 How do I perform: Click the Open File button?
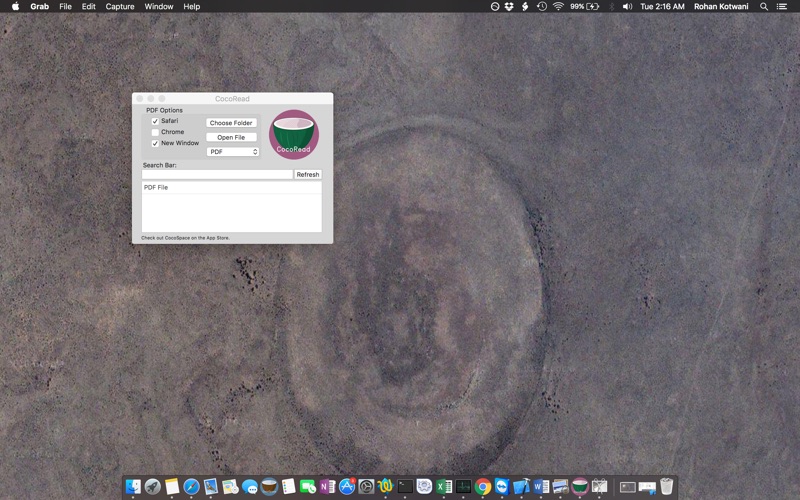(231, 137)
